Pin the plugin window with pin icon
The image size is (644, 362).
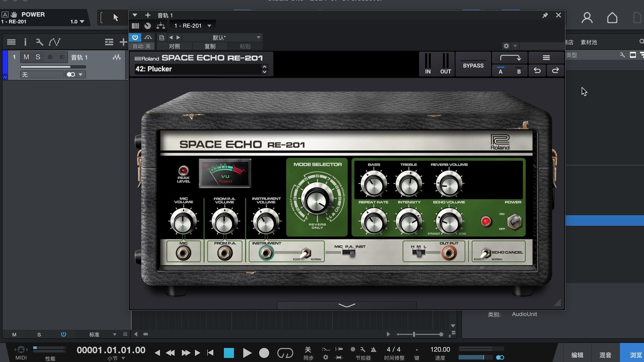(545, 15)
